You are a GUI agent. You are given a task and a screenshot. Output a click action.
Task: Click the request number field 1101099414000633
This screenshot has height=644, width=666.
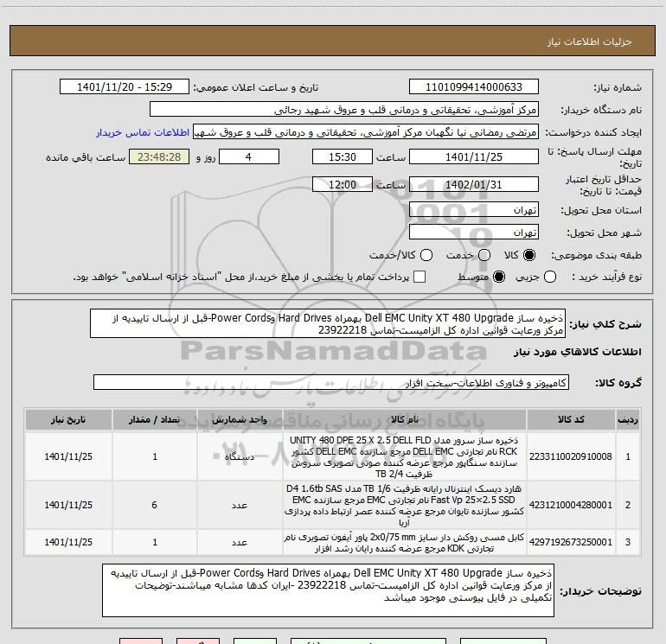(x=474, y=87)
